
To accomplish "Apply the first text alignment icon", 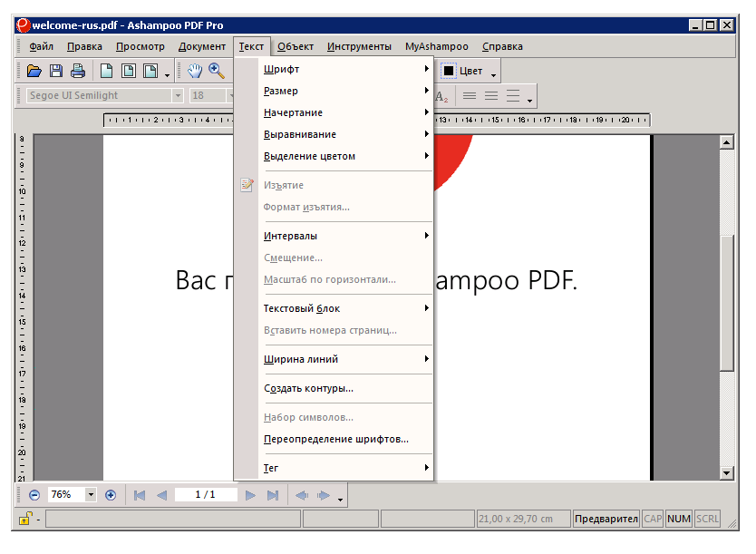I will 470,96.
